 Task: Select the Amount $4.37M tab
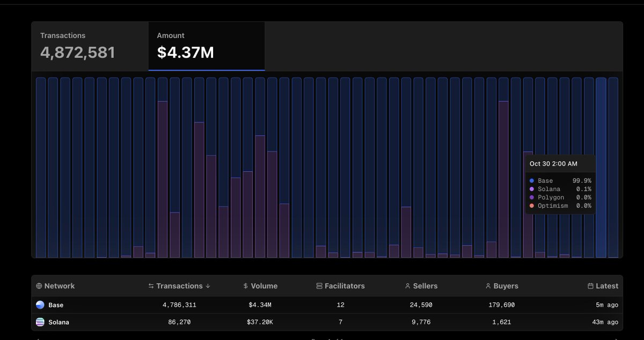(206, 46)
